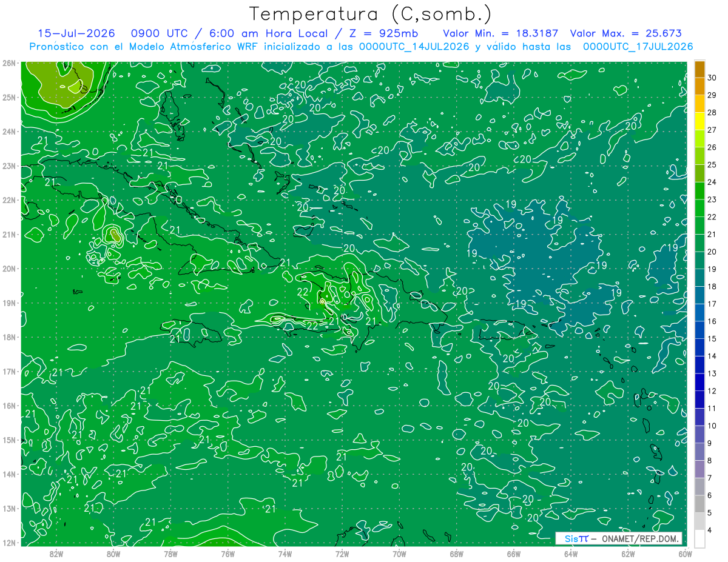Click colorbar label '10'
Viewport: 728px width, 562px height.
point(712,426)
